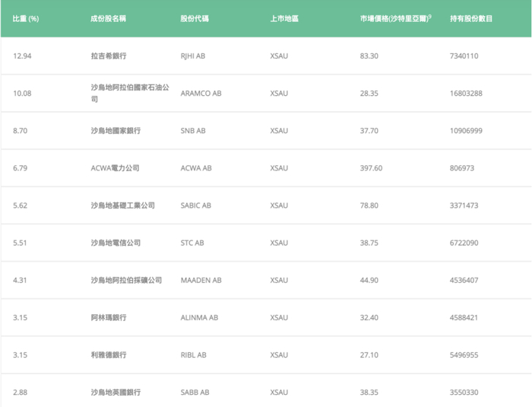The height and width of the screenshot is (407, 532).
Task: Click XSAU in the 拉吉希銀行 row
Action: (279, 56)
